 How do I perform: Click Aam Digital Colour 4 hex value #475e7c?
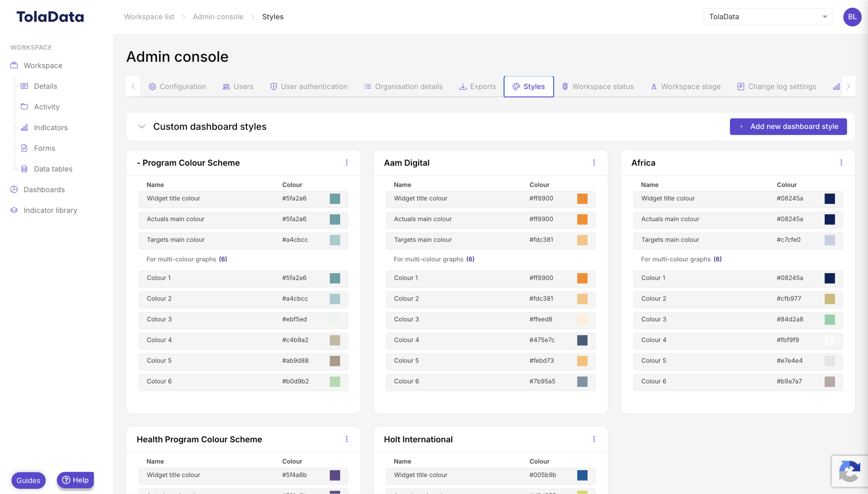click(x=542, y=340)
